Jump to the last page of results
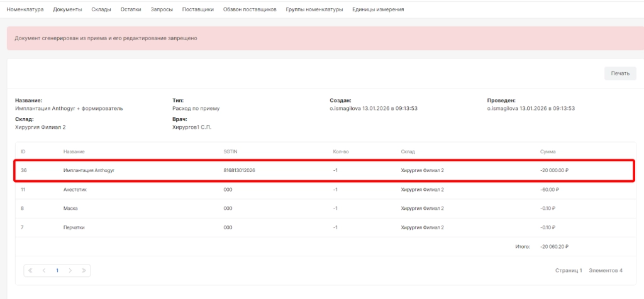644x299 pixels. (x=84, y=270)
